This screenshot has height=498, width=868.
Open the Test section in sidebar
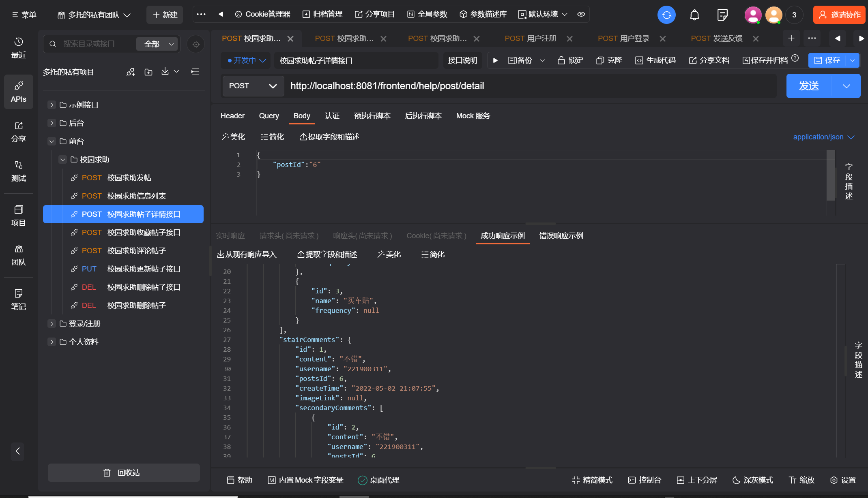[x=18, y=171]
